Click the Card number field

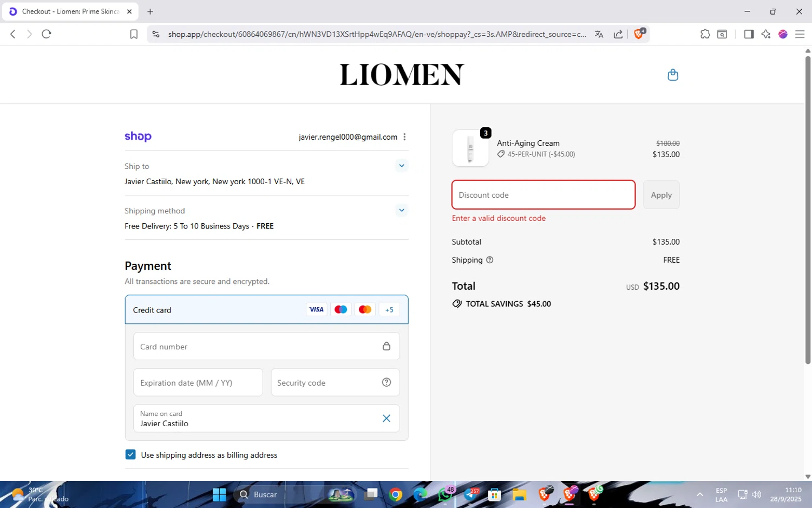pyautogui.click(x=266, y=346)
